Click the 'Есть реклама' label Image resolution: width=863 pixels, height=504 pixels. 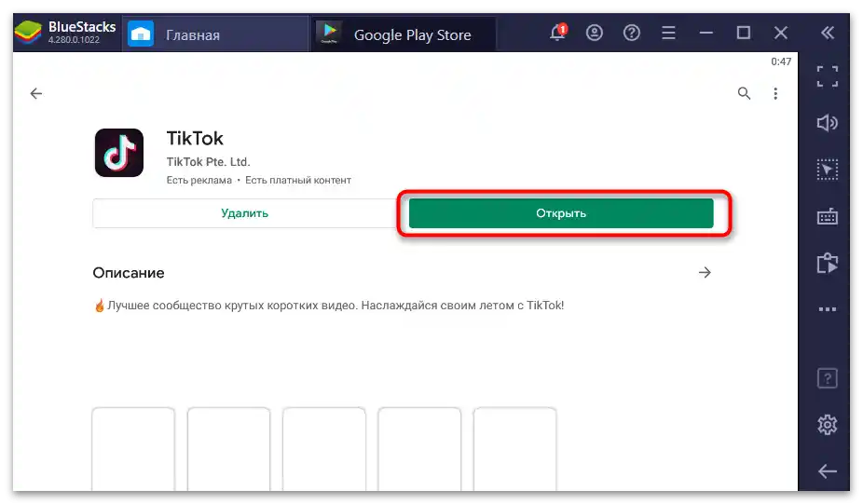point(199,180)
